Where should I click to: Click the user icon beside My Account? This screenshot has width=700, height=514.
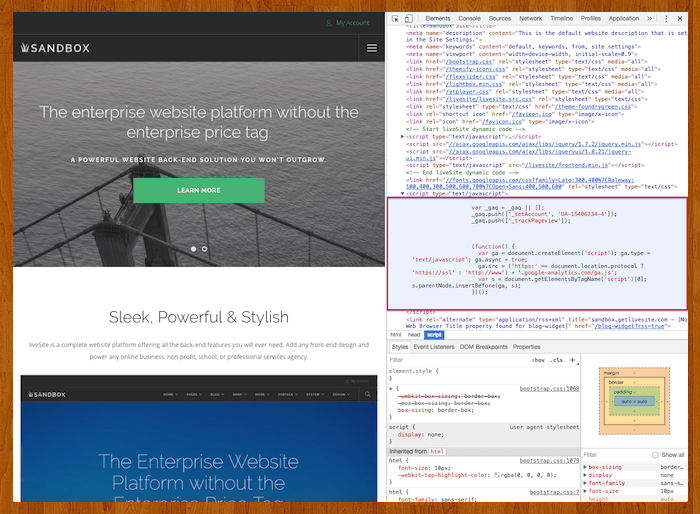click(x=329, y=23)
